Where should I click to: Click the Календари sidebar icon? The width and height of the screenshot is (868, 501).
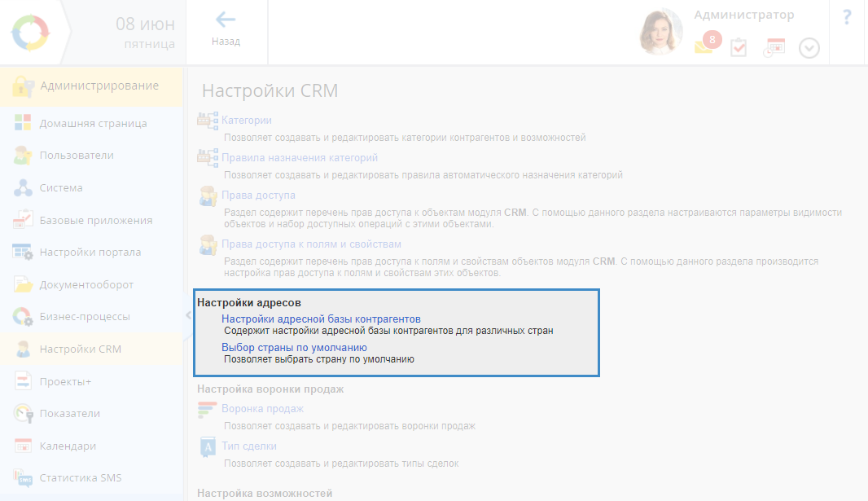click(23, 446)
